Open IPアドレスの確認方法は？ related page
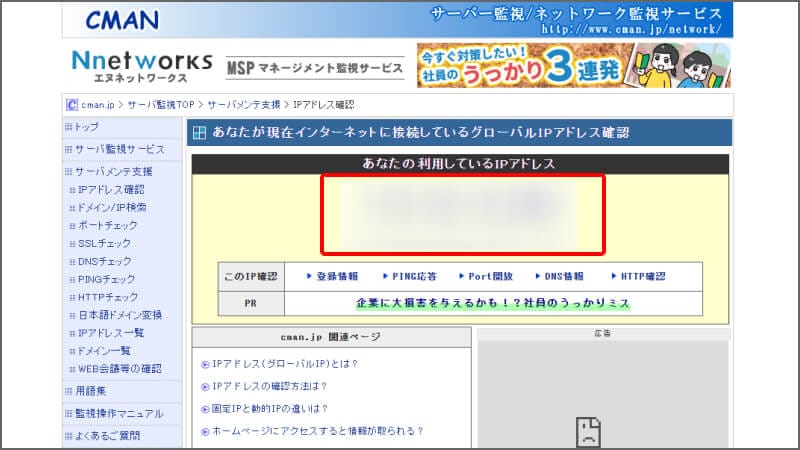The width and height of the screenshot is (800, 450). coord(270,386)
